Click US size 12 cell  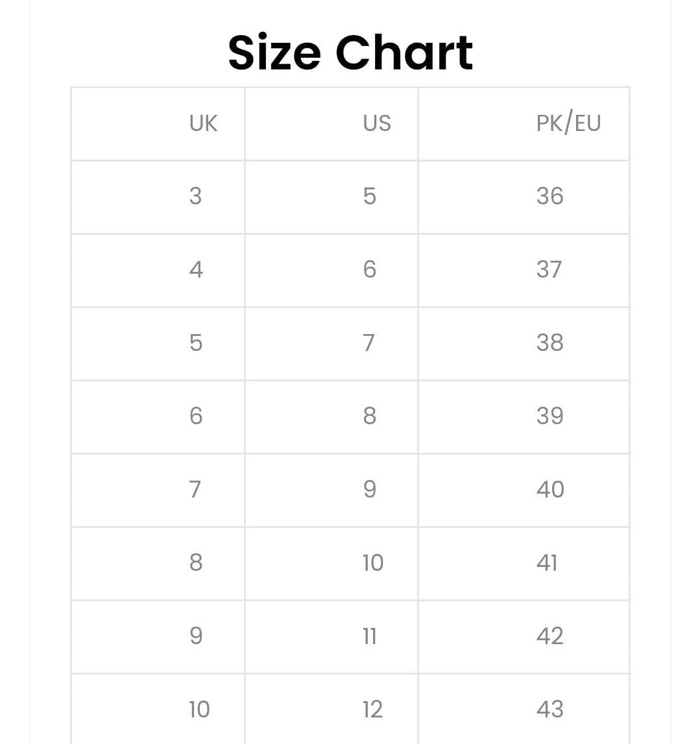coord(332,710)
